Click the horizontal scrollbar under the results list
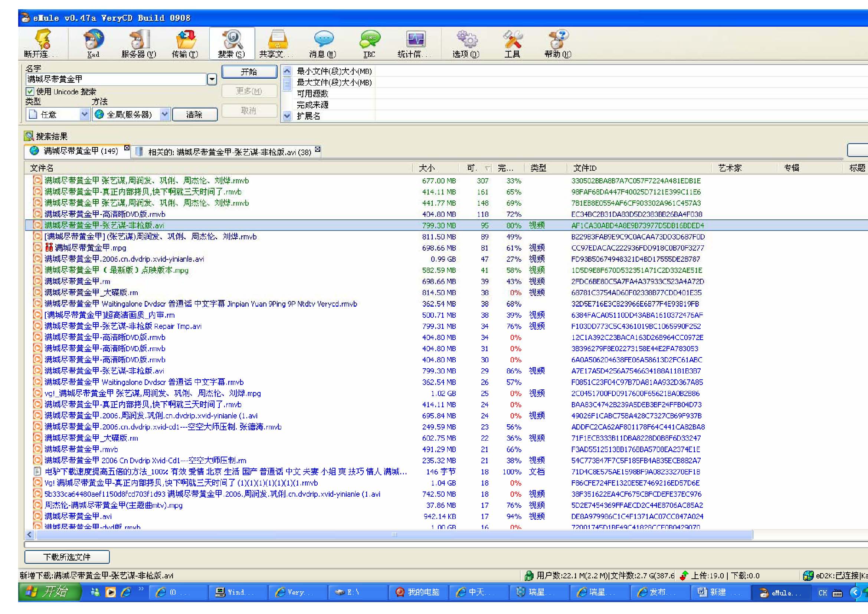This screenshot has width=868, height=614. (x=394, y=535)
